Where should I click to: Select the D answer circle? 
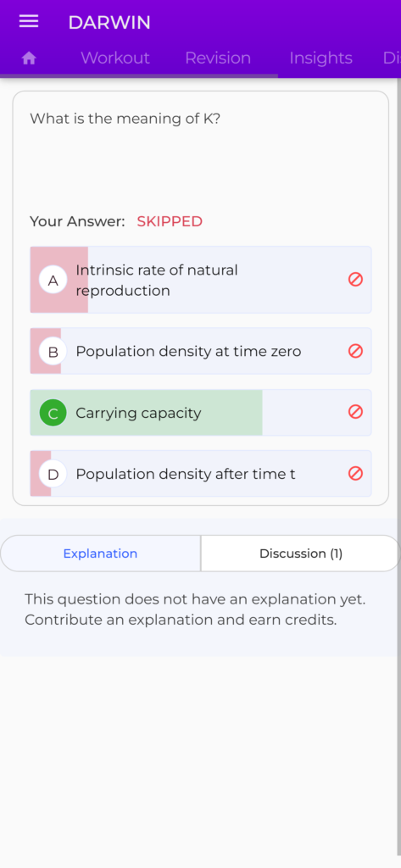pyautogui.click(x=53, y=475)
